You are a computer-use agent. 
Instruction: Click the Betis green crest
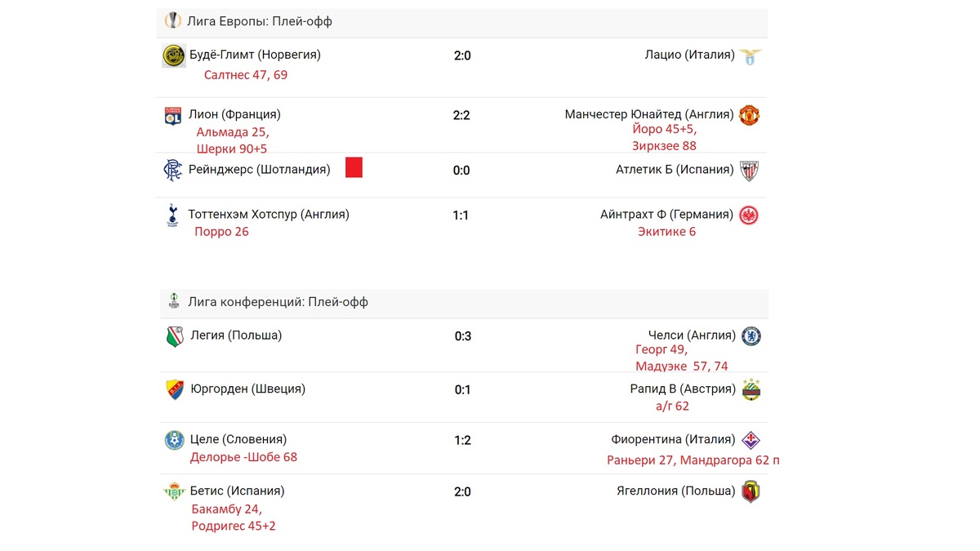(x=174, y=491)
